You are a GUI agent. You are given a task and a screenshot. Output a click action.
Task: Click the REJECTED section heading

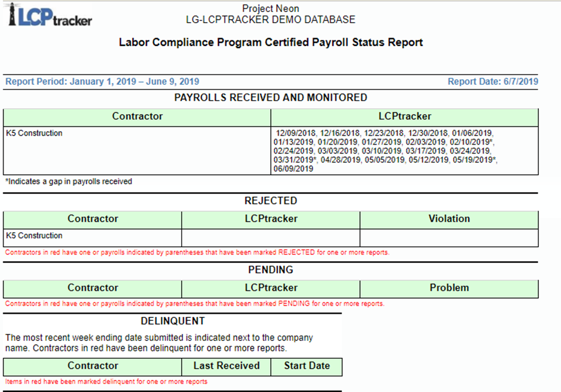pos(270,201)
